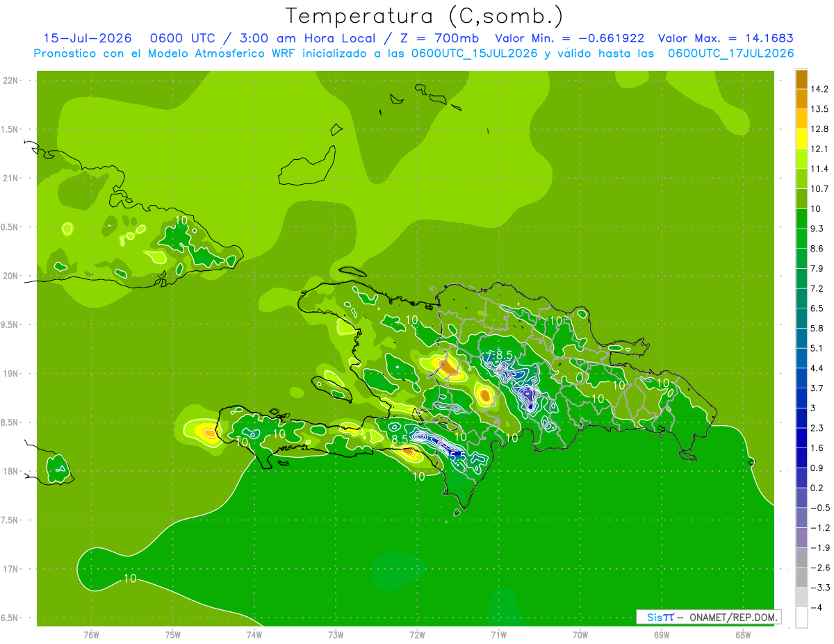Click the '76W' longitude axis label
The image size is (834, 644).
point(91,635)
